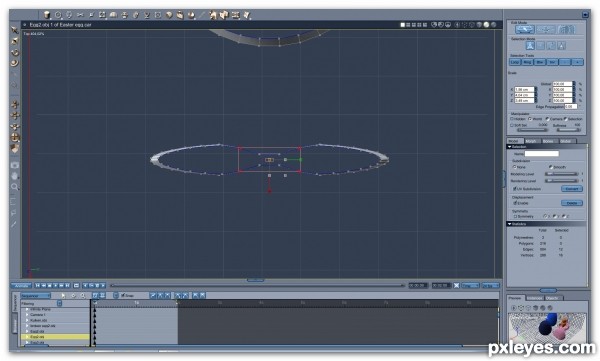Select the diagonal line tool in top toolbar
This screenshot has height=361, width=600.
point(202,15)
